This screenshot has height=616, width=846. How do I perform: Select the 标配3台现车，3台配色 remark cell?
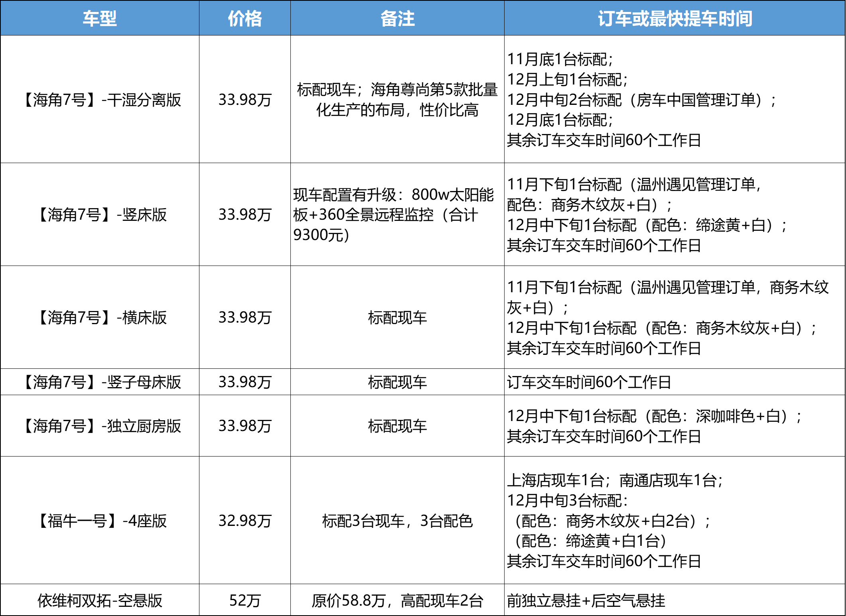[x=397, y=521]
